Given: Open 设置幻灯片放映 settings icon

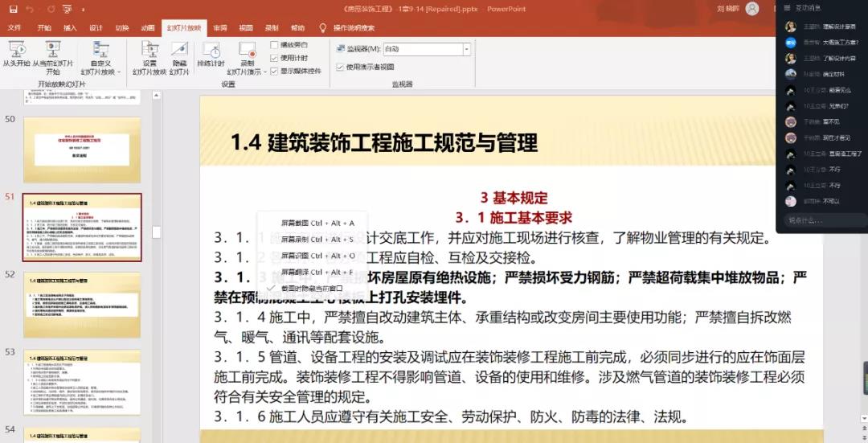Looking at the screenshot, I should click(149, 50).
